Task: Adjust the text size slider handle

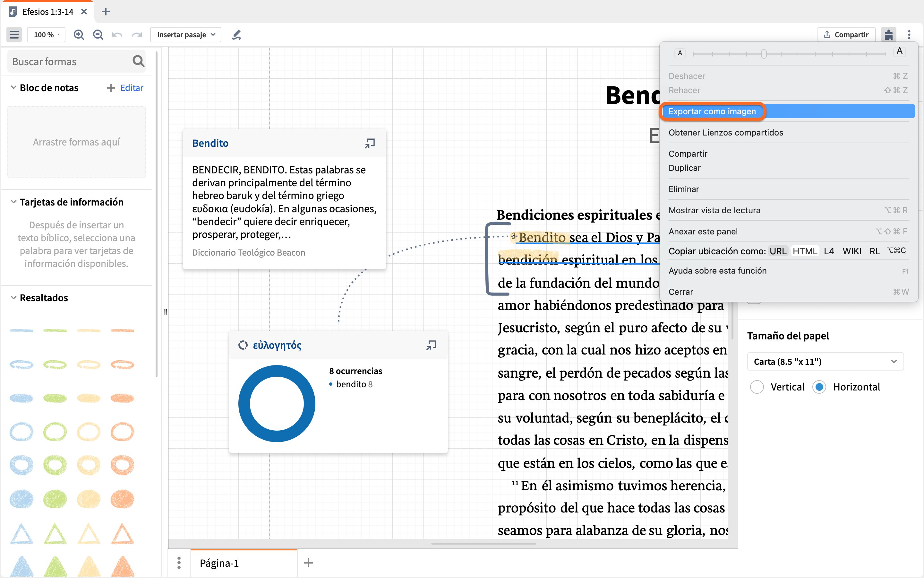Action: coord(764,54)
